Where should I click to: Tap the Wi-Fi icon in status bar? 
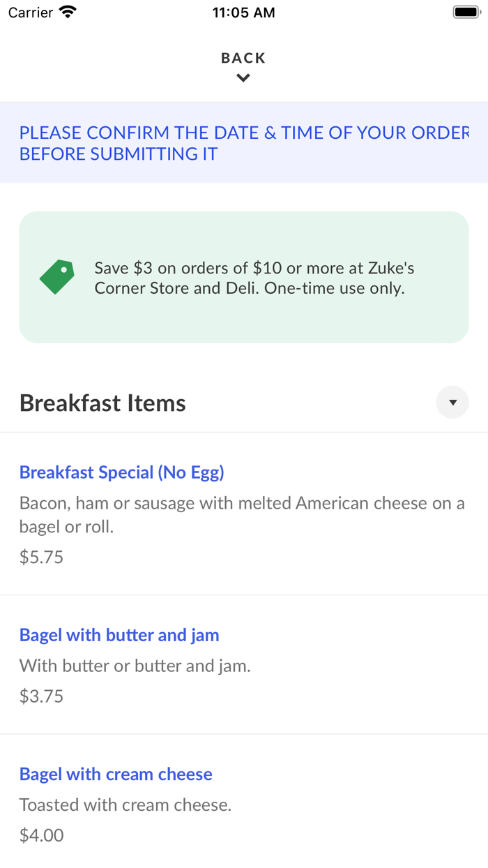tap(68, 12)
